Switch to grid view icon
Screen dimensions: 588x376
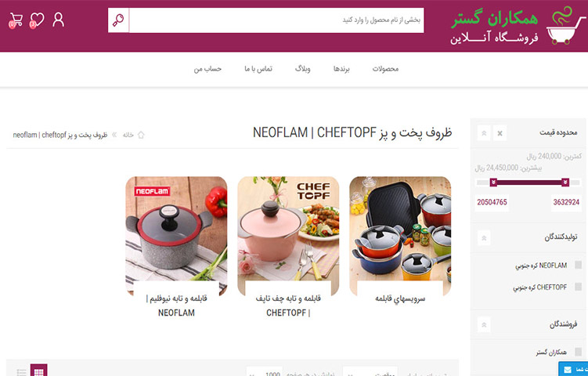pyautogui.click(x=38, y=371)
